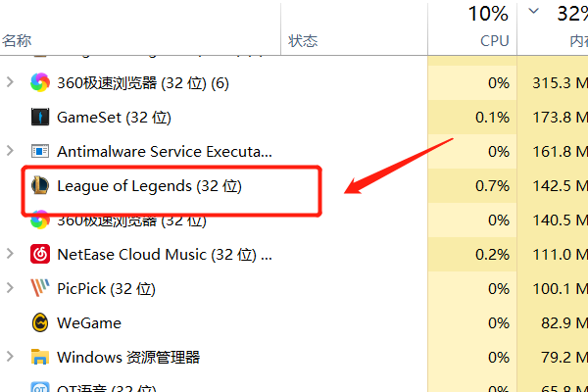
Task: Click the 0.2% CPU value for NetEase Cloud Music
Action: [x=492, y=255]
